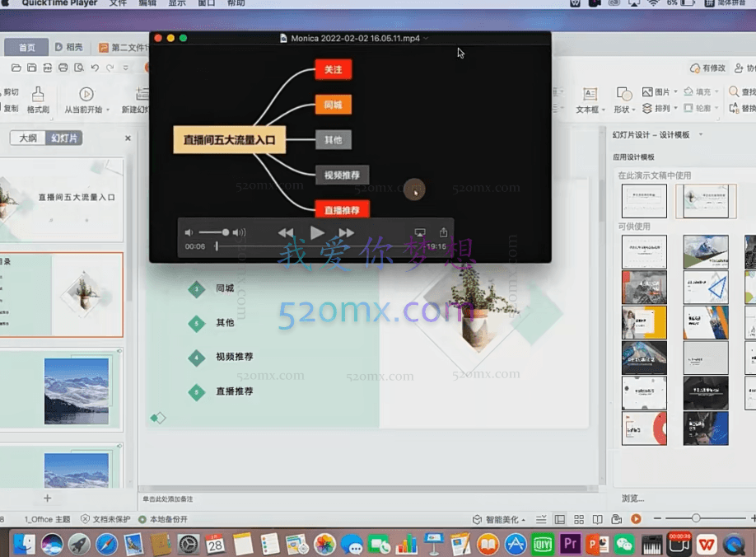Play the QuickTime video
The height and width of the screenshot is (557, 756).
coord(317,233)
